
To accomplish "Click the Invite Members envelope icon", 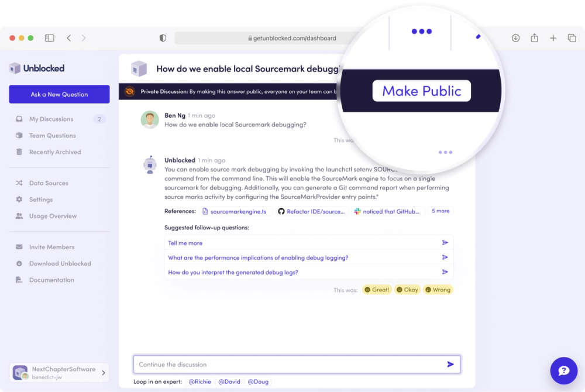I will click(x=19, y=247).
